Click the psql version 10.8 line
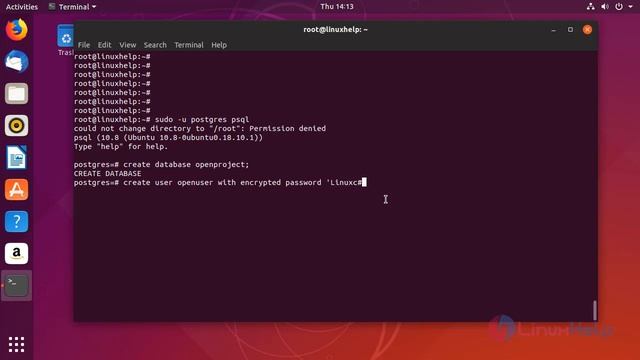This screenshot has width=640, height=360. 168,138
